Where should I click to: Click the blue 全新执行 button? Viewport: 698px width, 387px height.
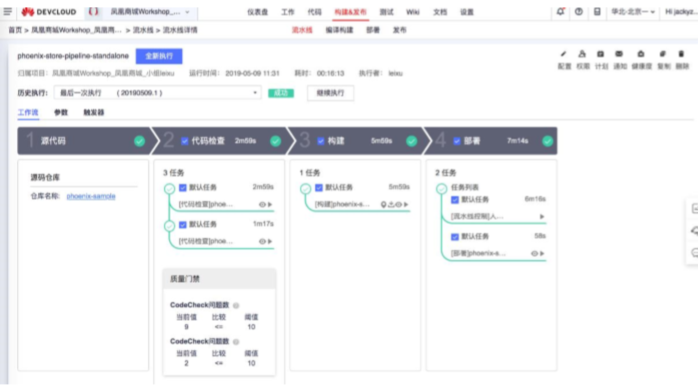pyautogui.click(x=159, y=56)
